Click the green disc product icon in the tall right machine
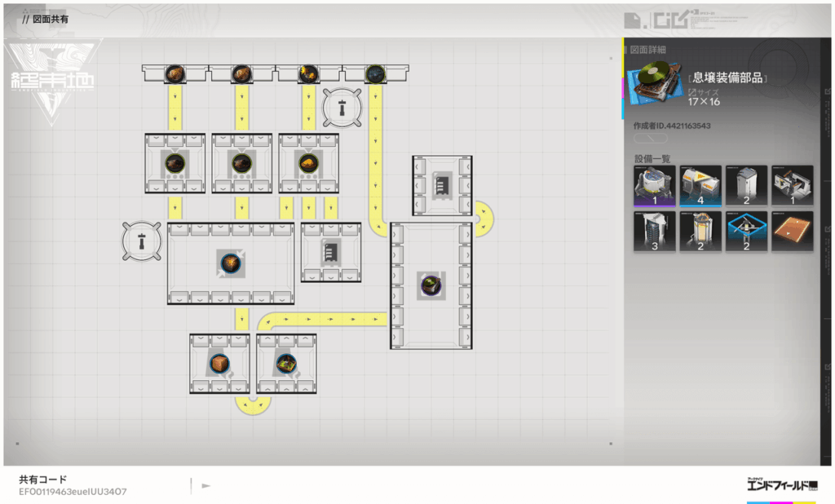The image size is (835, 504). click(431, 285)
